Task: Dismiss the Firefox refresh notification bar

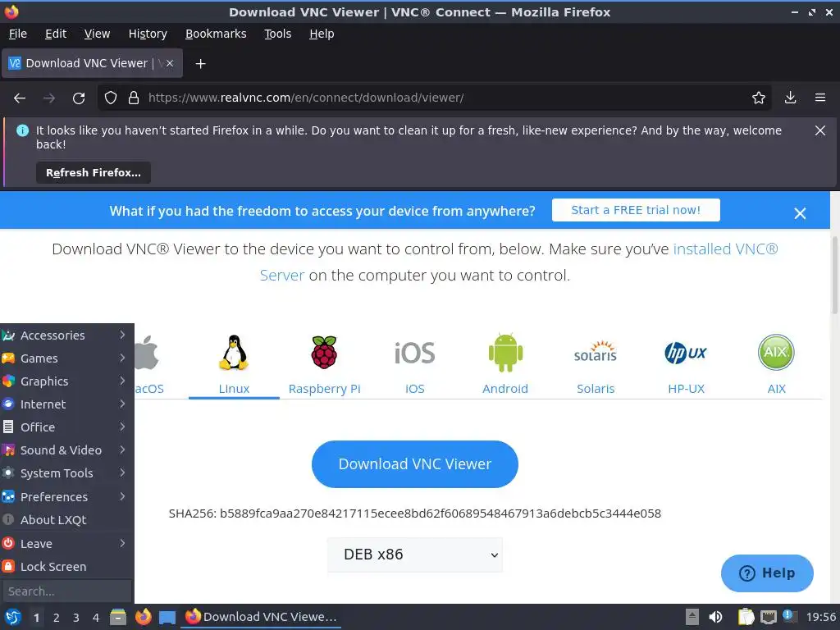Action: (820, 130)
